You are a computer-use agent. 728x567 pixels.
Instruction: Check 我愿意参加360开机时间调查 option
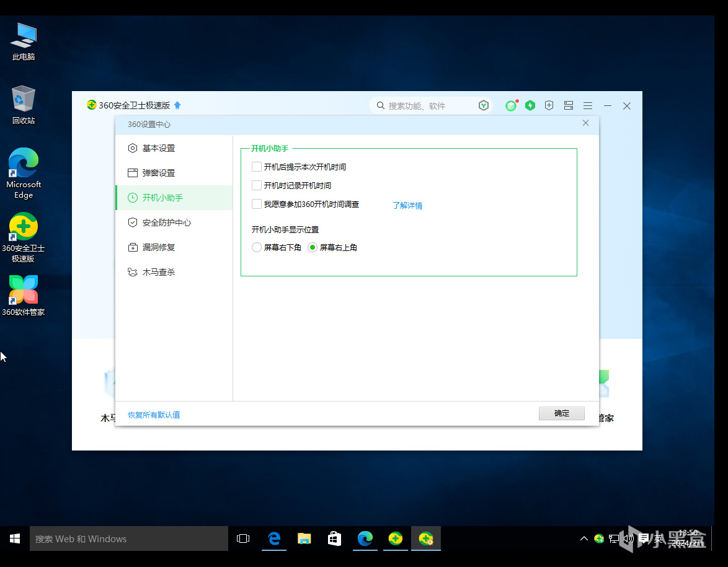pyautogui.click(x=256, y=204)
